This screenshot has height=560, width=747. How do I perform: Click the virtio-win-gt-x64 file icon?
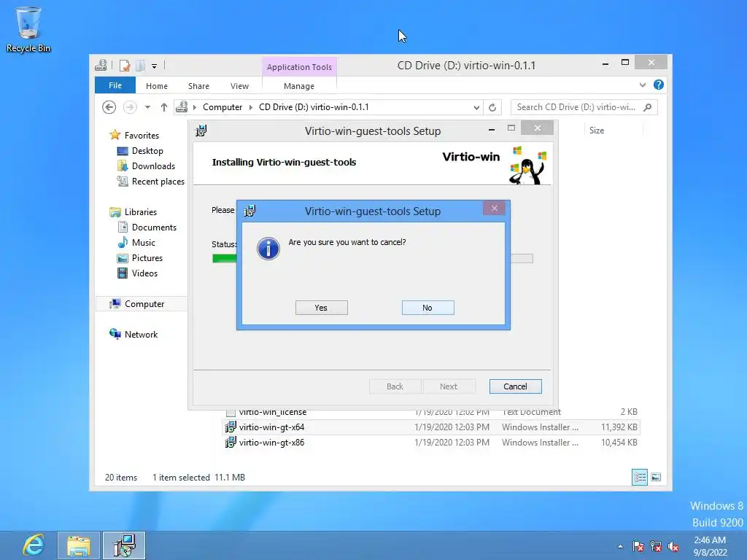[231, 427]
